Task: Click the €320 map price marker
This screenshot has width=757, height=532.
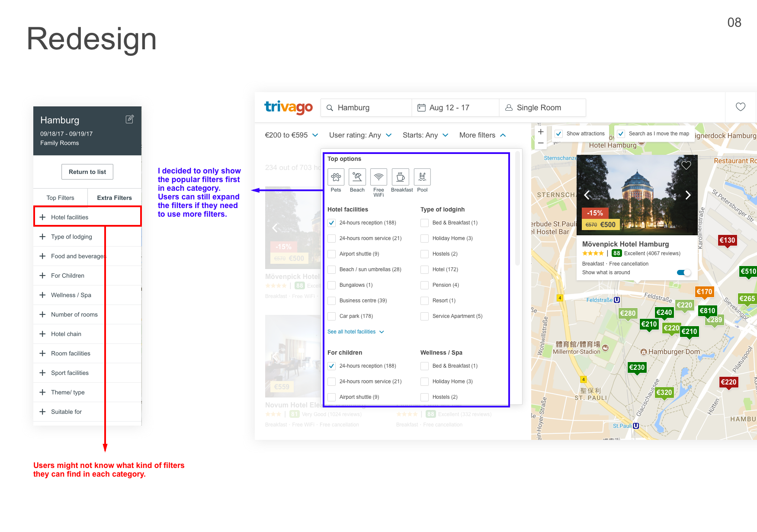Action: (x=664, y=392)
